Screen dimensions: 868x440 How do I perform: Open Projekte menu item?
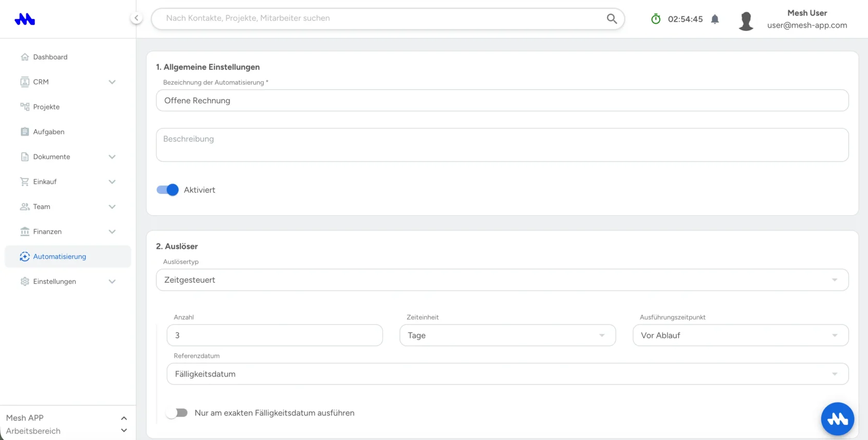tap(68, 107)
